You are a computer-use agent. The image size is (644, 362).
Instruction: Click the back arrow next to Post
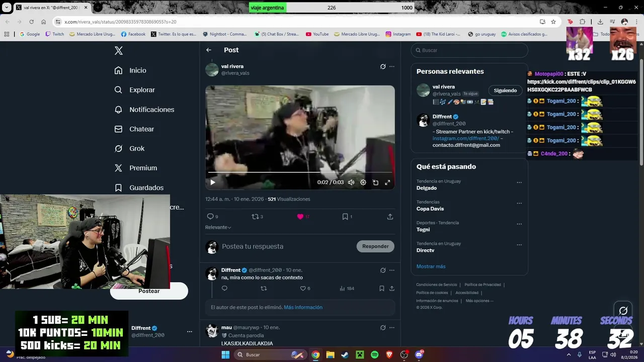[x=209, y=50]
